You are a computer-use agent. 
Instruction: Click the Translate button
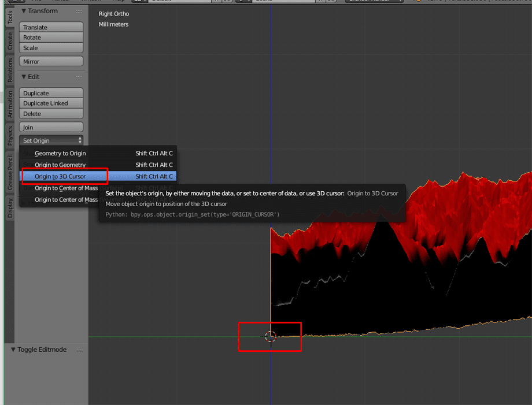(x=51, y=27)
